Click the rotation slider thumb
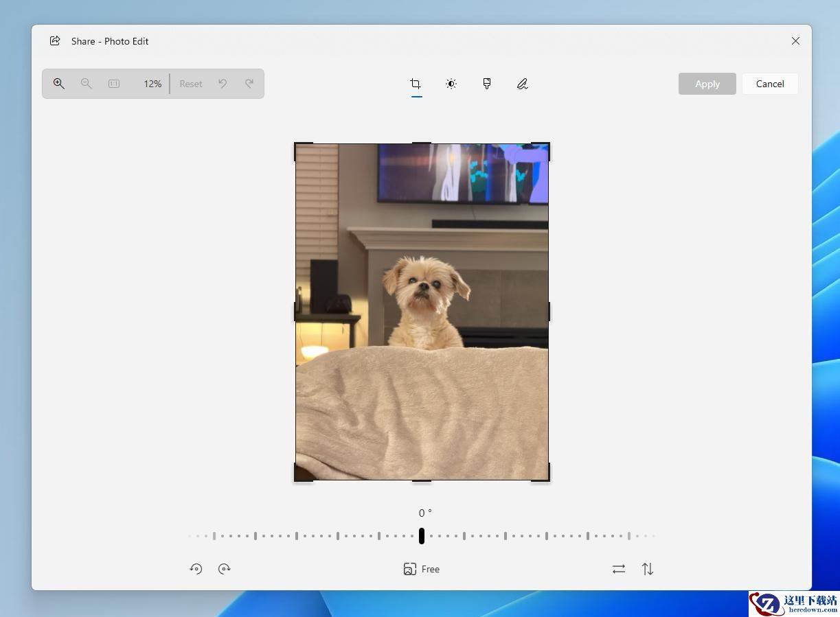The width and height of the screenshot is (840, 617). click(422, 536)
